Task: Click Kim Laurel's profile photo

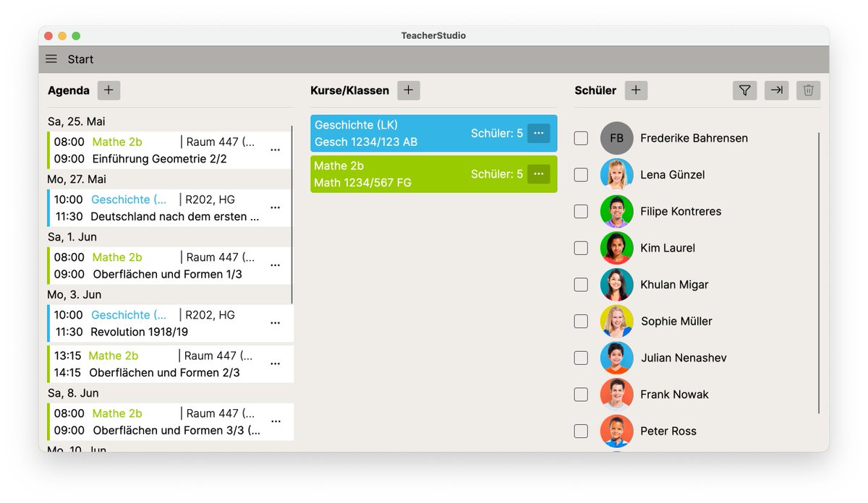Action: pos(617,248)
